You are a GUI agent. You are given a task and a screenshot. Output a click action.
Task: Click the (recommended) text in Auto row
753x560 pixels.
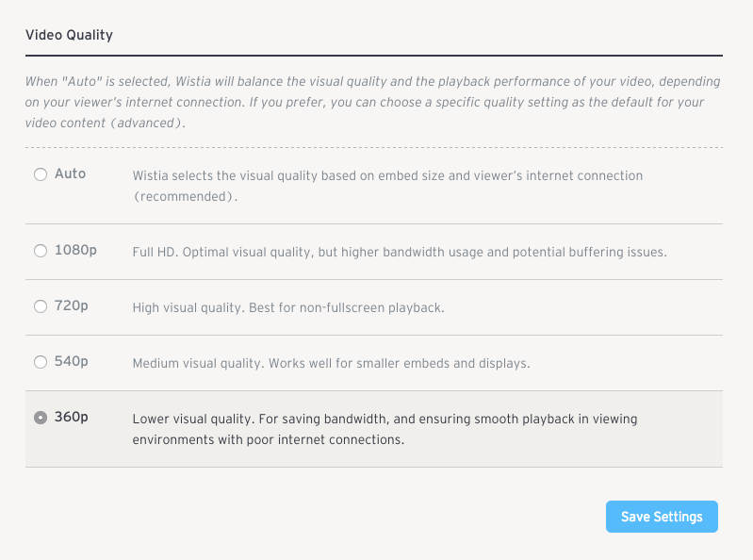185,196
